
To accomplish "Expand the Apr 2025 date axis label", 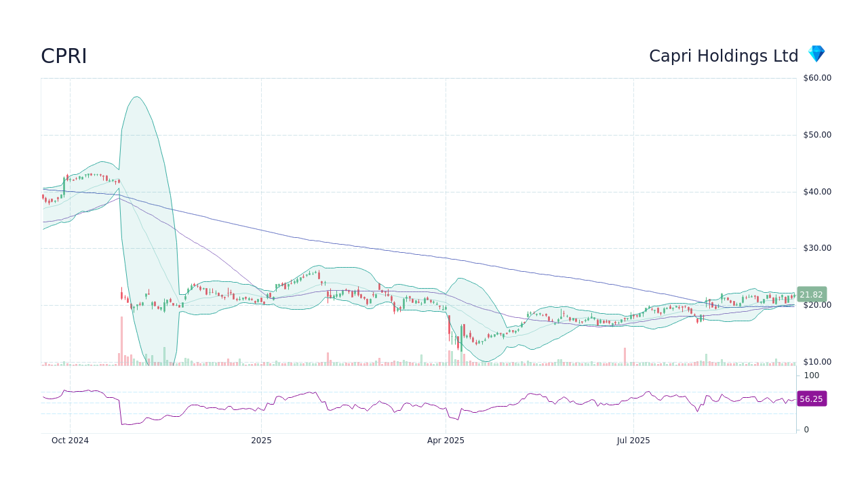I will click(x=446, y=441).
